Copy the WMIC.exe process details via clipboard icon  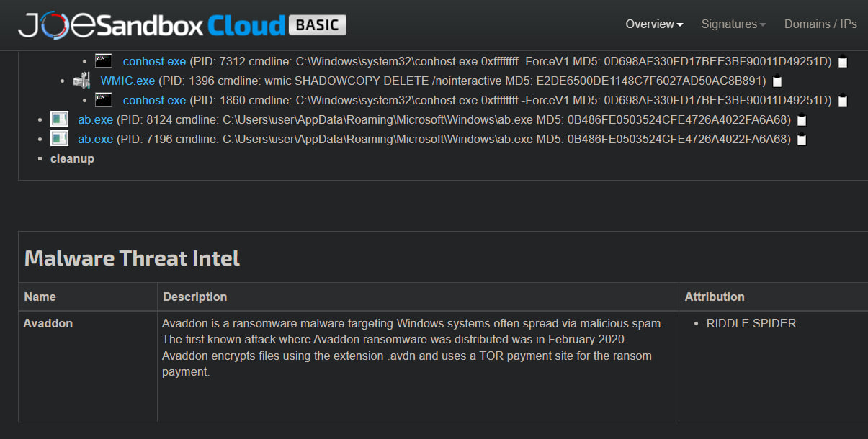pos(777,81)
